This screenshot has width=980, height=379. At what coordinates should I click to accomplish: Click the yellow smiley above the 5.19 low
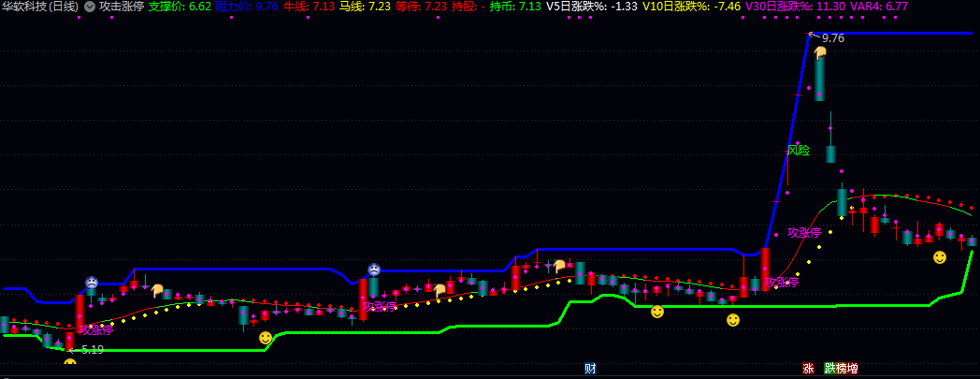click(70, 363)
